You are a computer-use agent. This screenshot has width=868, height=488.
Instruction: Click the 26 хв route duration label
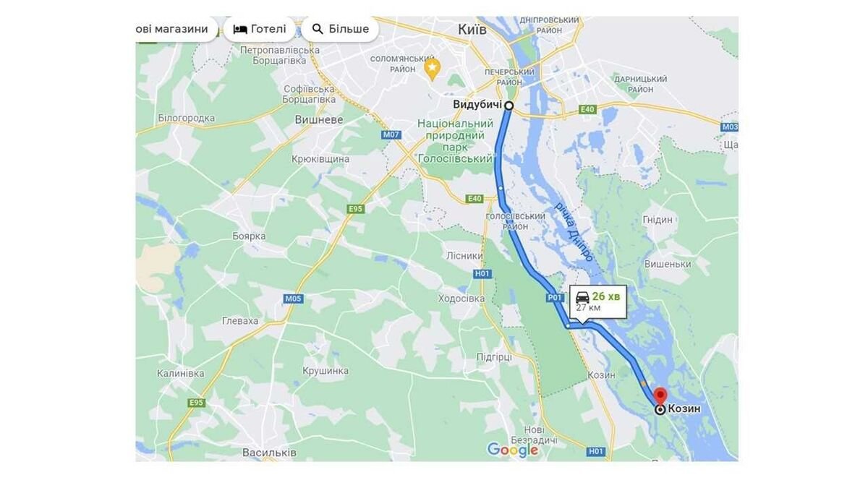click(x=606, y=296)
